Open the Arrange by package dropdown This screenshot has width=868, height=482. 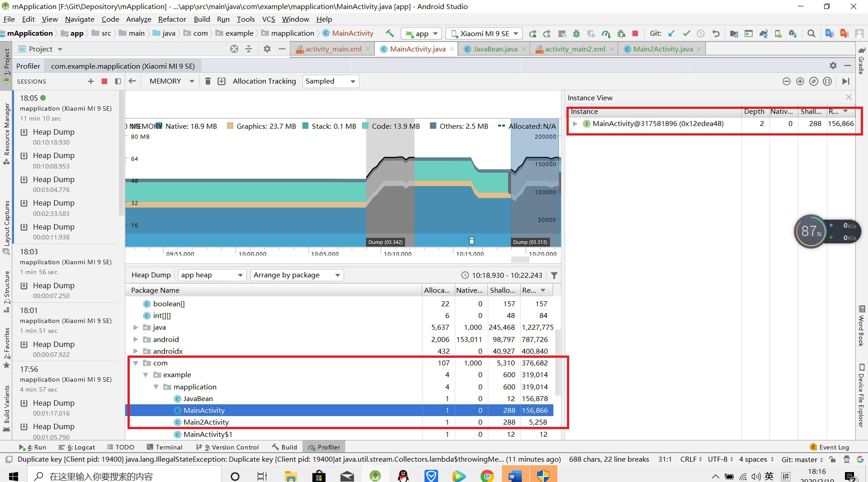297,275
